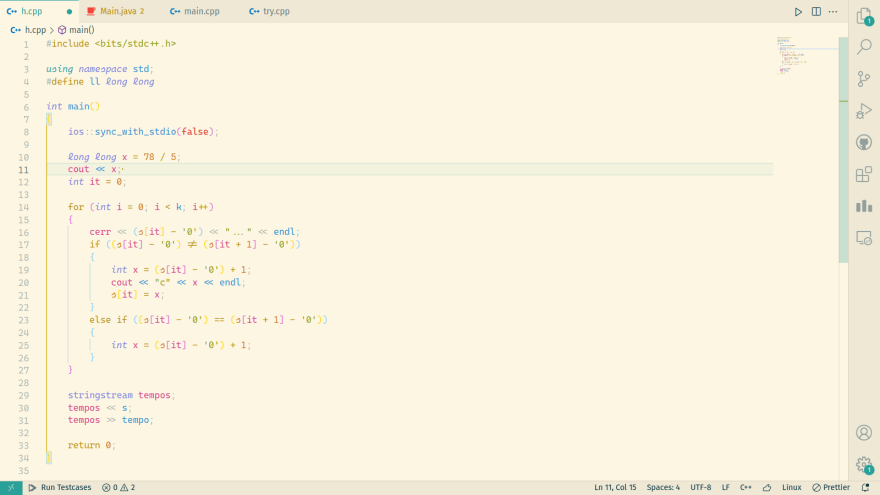The image size is (880, 495).
Task: Click '#define ll long long' line
Action: click(100, 82)
